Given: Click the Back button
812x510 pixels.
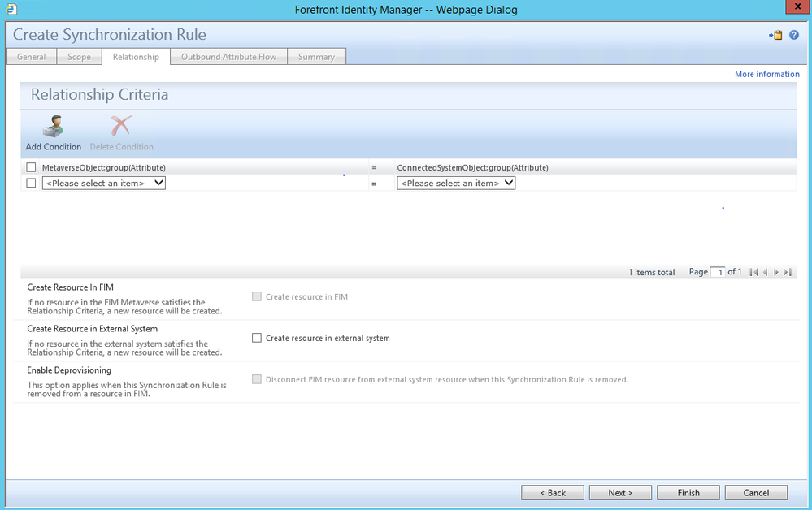Looking at the screenshot, I should (x=553, y=493).
